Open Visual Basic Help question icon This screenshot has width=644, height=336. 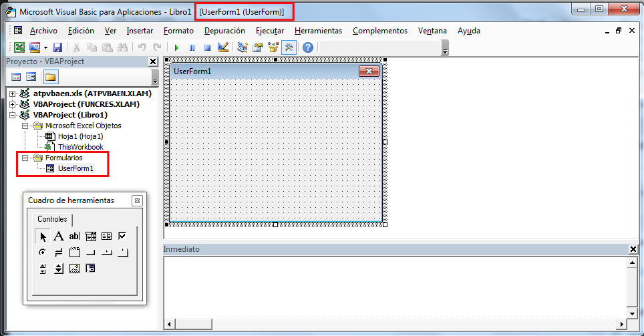point(307,47)
